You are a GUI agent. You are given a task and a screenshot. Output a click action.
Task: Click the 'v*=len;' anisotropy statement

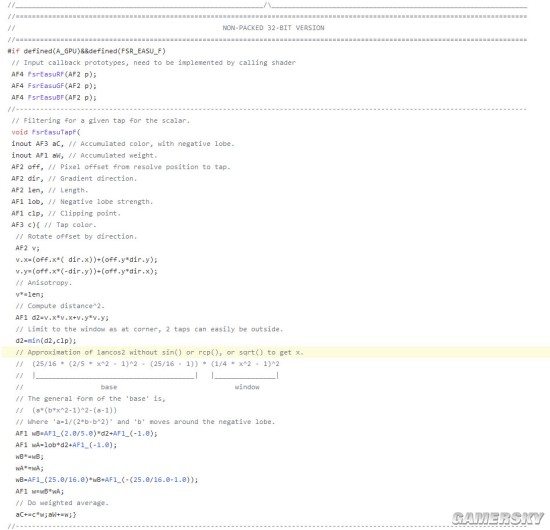coord(29,295)
